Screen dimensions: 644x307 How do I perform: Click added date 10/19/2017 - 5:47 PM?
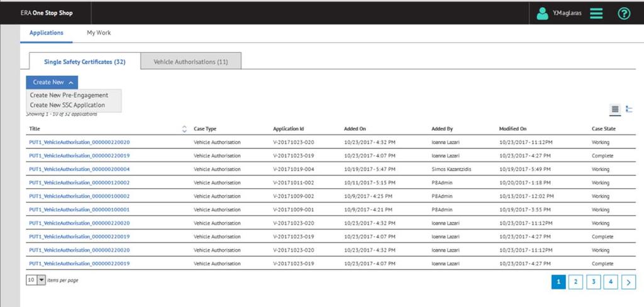[370, 169]
